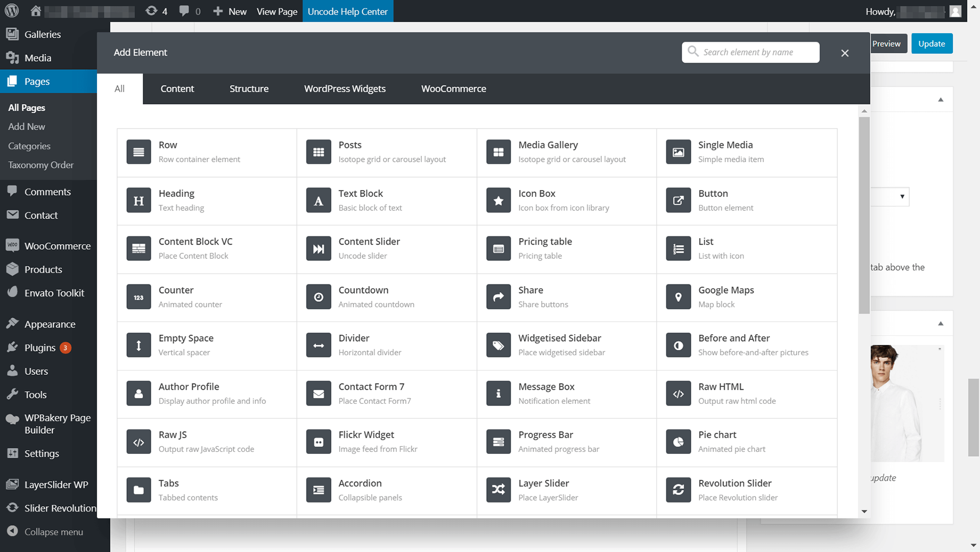Add the Raw JS code icon

138,442
